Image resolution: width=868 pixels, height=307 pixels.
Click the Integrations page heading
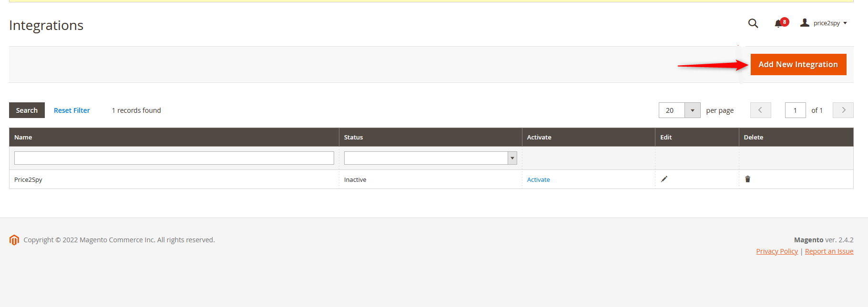pyautogui.click(x=46, y=25)
